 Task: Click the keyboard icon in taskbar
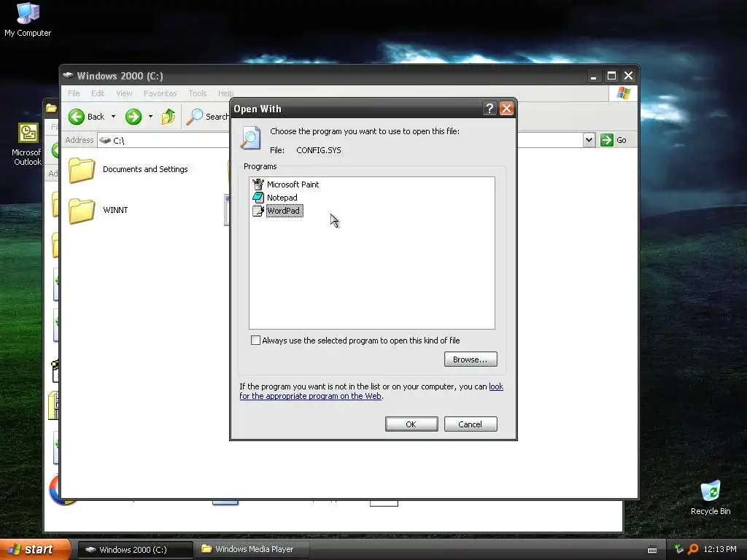click(652, 550)
